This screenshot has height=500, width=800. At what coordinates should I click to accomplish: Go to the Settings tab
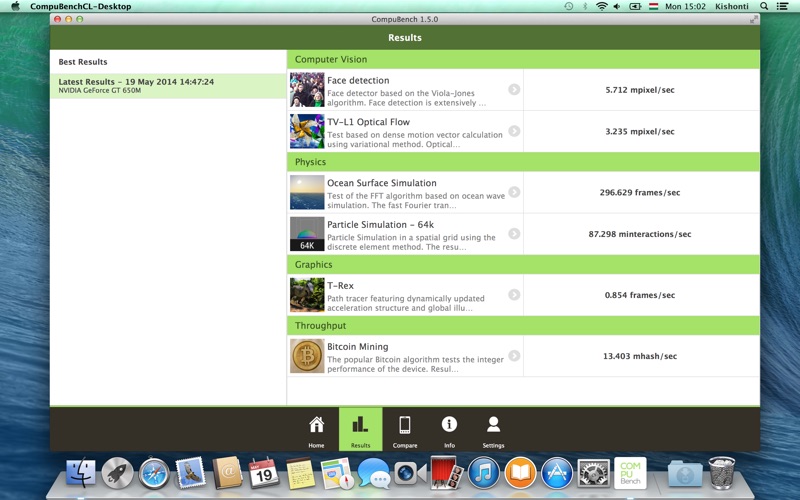[493, 430]
